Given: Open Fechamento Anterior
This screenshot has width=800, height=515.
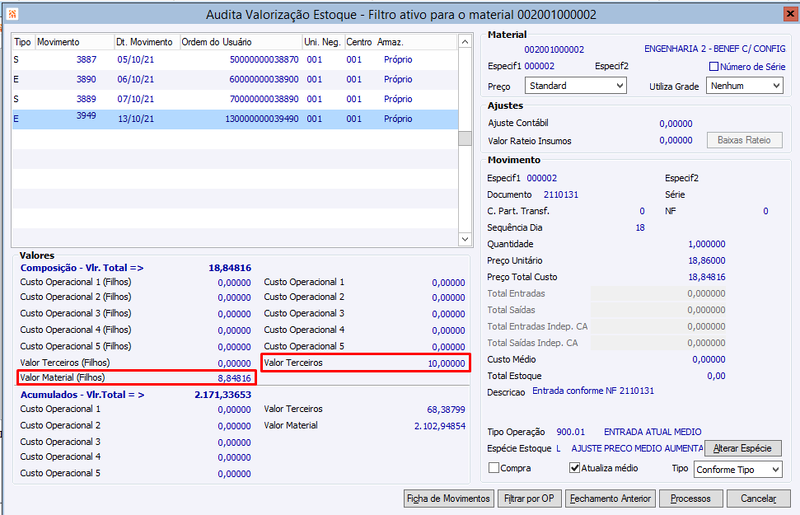Looking at the screenshot, I should point(610,498).
